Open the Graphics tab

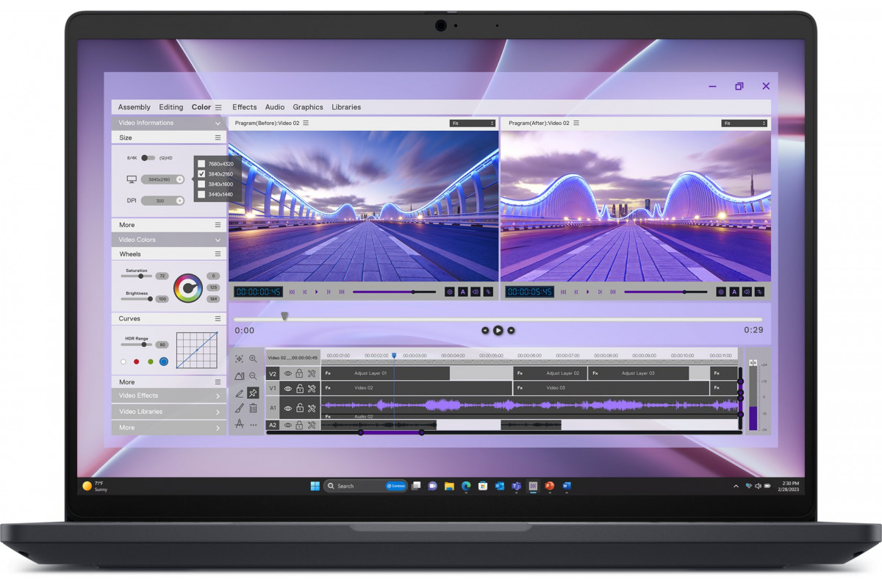pyautogui.click(x=308, y=107)
